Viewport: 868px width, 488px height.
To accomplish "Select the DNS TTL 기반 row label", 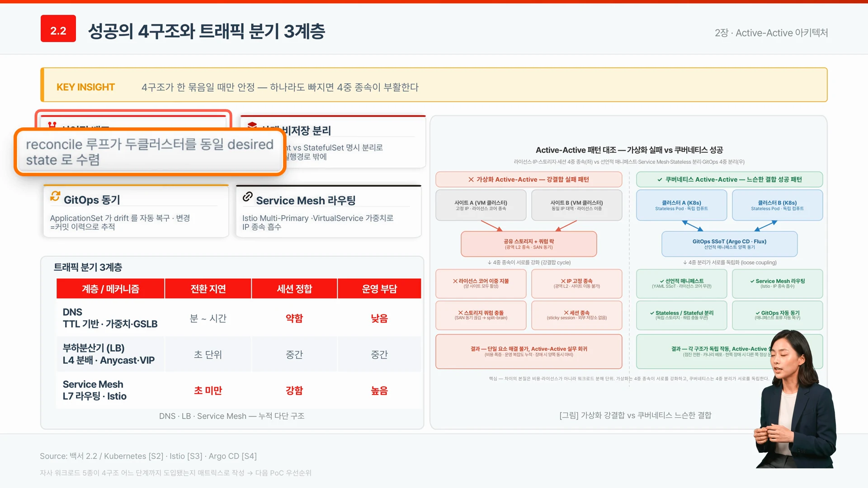I will pos(110,318).
